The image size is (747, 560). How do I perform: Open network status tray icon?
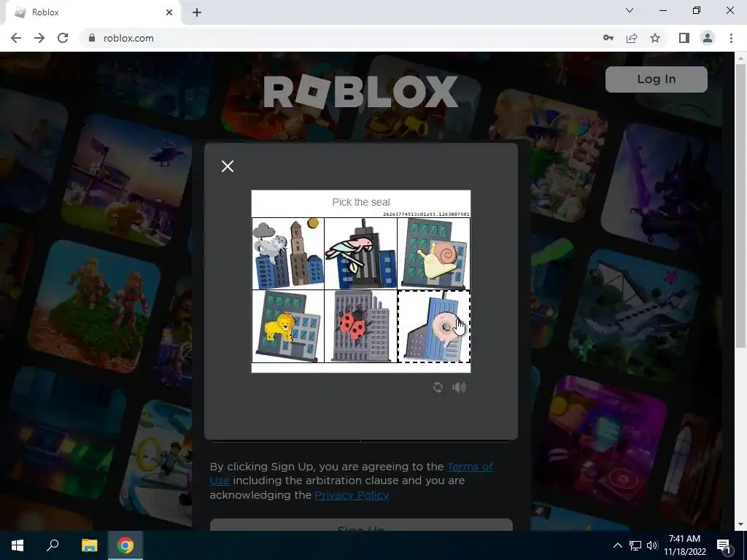(x=635, y=545)
